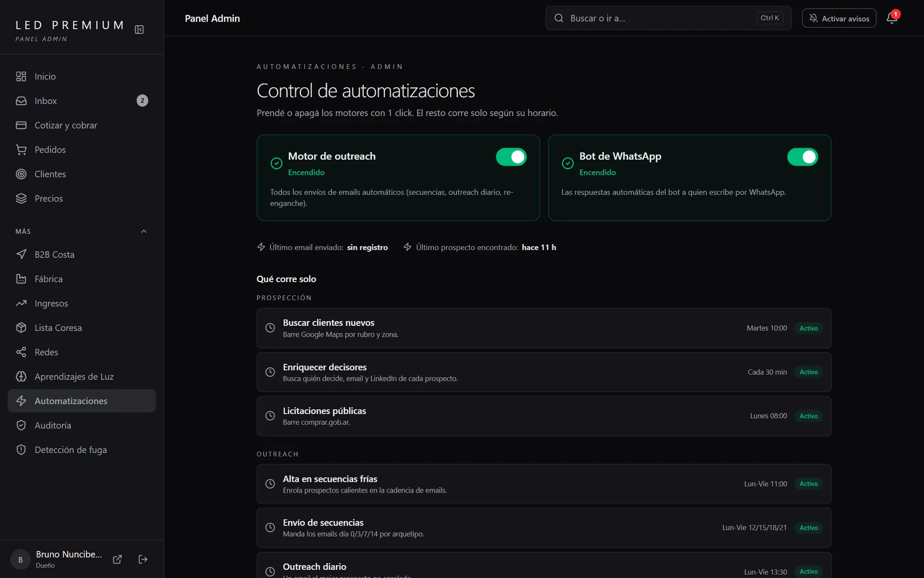Click Activar avisos button
Viewport: 924px width, 578px height.
pos(839,18)
